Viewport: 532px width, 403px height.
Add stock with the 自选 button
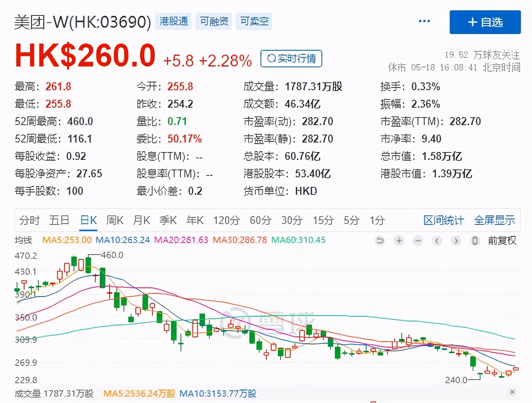pos(485,22)
